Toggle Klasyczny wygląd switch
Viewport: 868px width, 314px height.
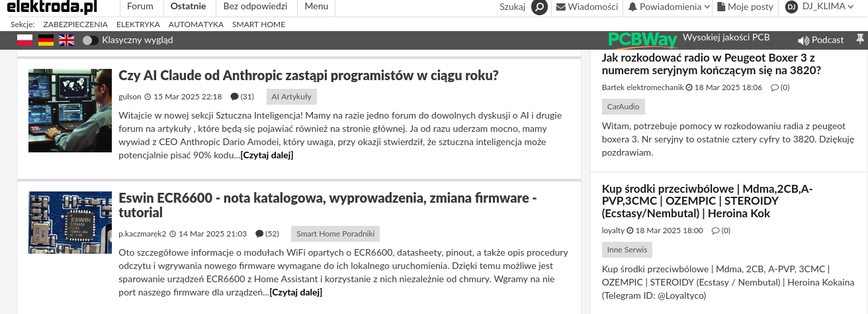tap(90, 40)
